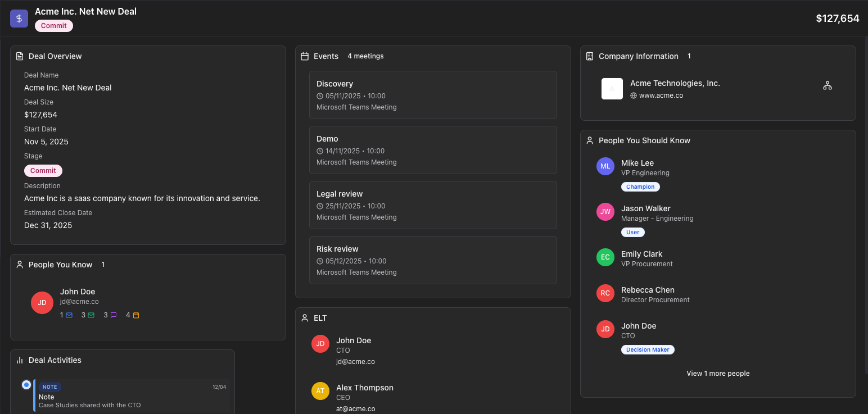The height and width of the screenshot is (414, 868).
Task: Click the Commit stage badge in the header
Action: click(x=53, y=25)
